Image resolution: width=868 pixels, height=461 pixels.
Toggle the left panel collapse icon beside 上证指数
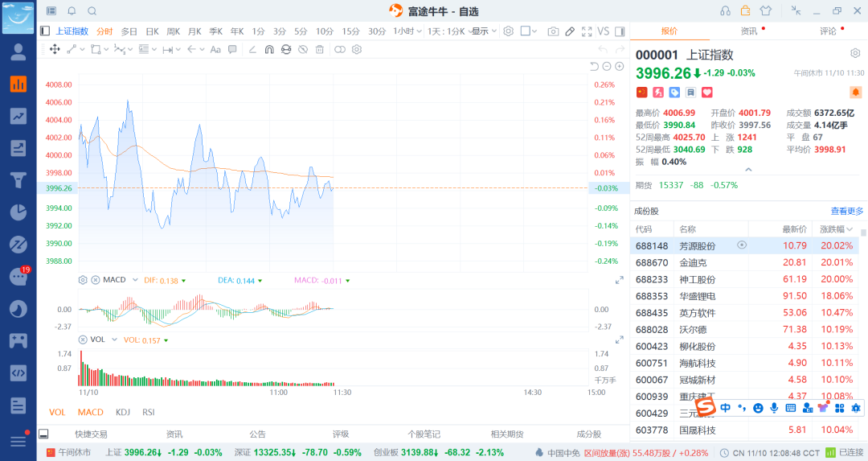tap(45, 31)
